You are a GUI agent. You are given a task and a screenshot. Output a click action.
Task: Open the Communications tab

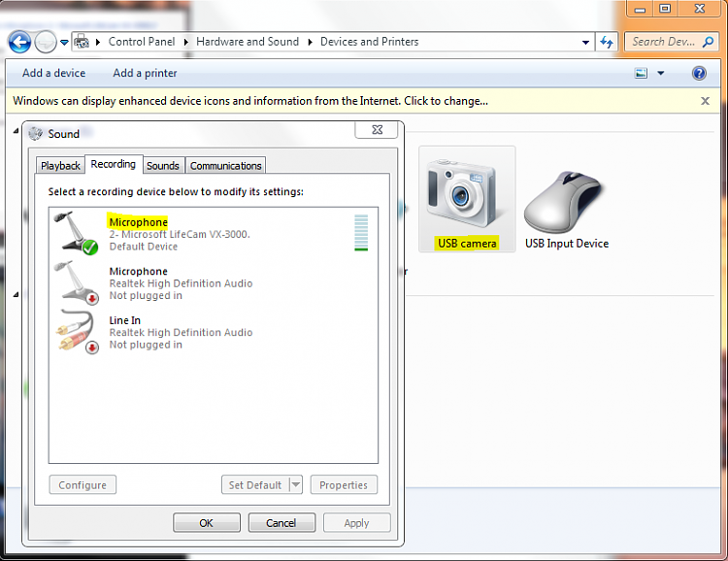(x=225, y=165)
